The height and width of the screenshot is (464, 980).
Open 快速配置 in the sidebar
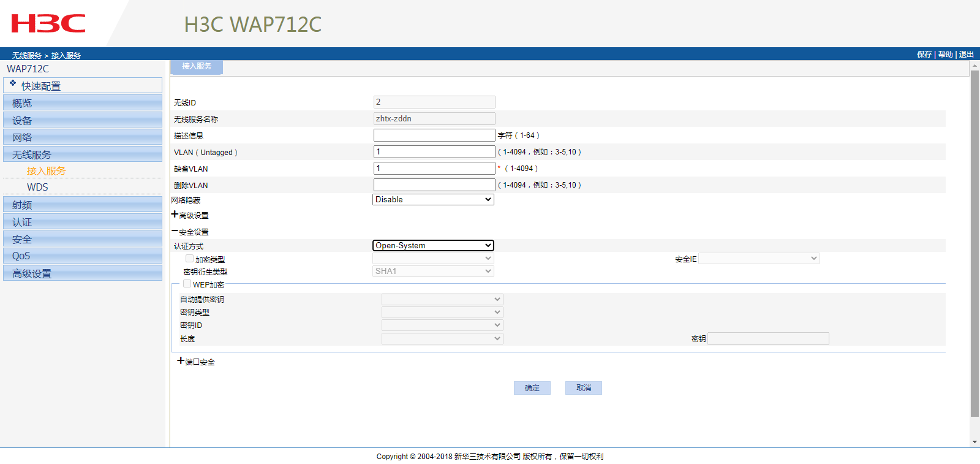click(x=83, y=85)
